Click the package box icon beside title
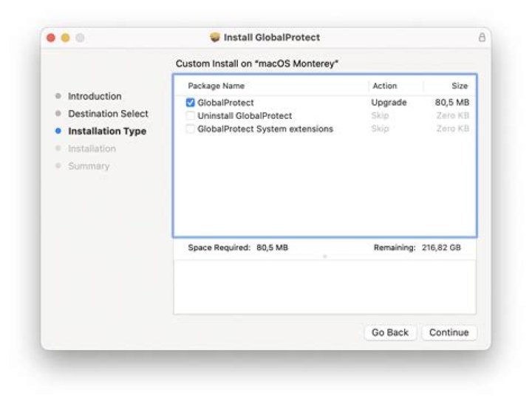The image size is (532, 404). point(215,37)
